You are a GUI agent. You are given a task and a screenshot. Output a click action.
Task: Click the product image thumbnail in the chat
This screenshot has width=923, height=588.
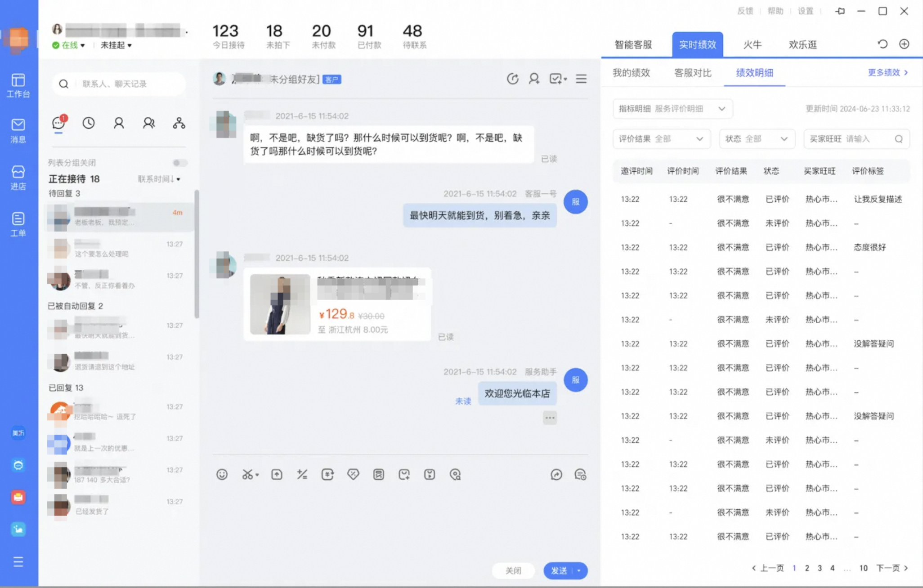(x=280, y=304)
